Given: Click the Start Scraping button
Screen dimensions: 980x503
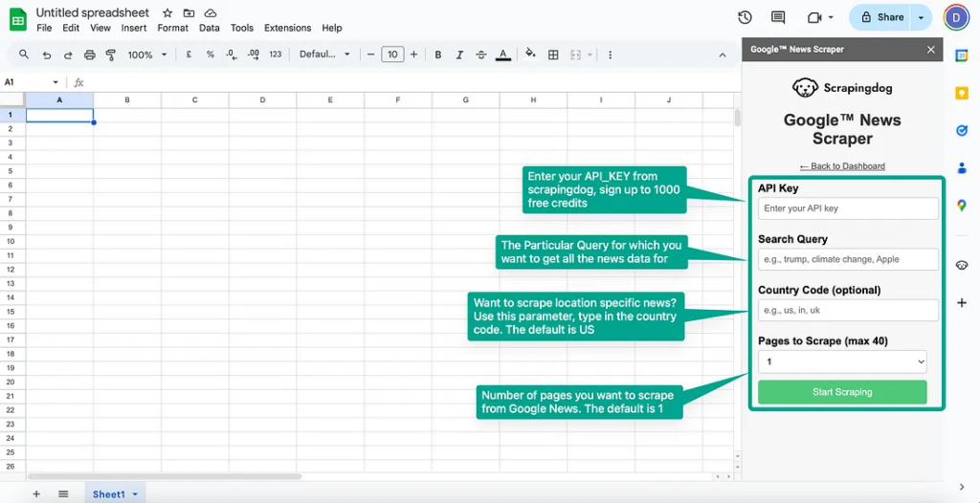Looking at the screenshot, I should pos(842,392).
